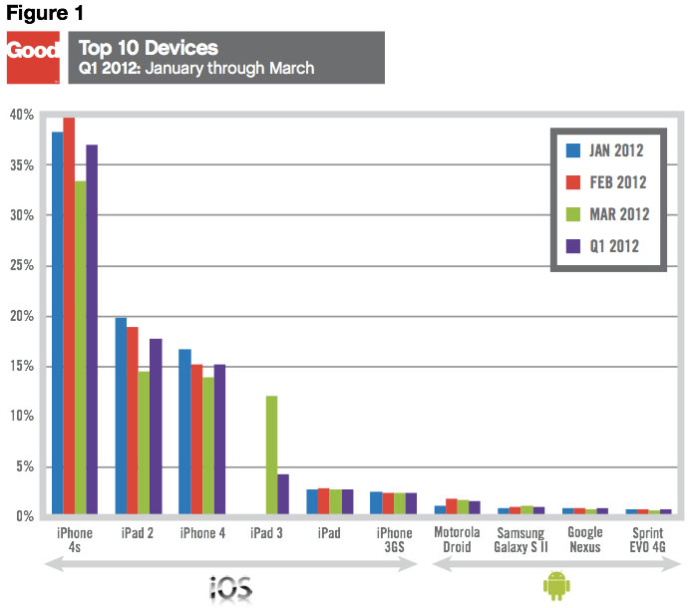Click the 'Samsung Galaxy S II' axis label
Viewport: 700px width, 608px height.
[521, 540]
